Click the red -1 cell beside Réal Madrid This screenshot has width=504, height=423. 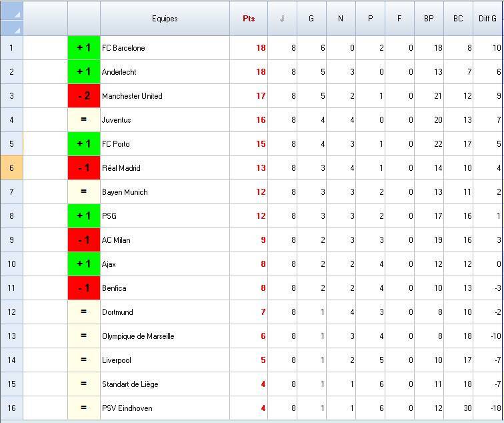tap(84, 168)
